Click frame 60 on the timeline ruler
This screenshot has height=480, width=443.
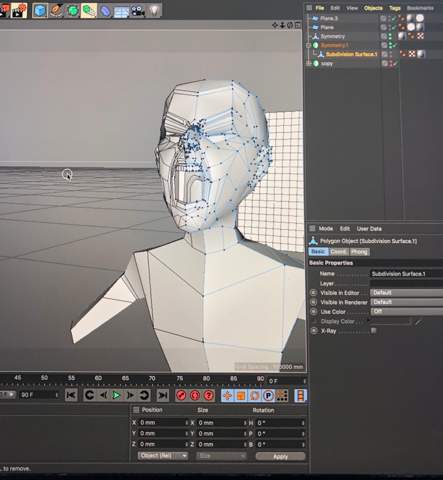98,378
